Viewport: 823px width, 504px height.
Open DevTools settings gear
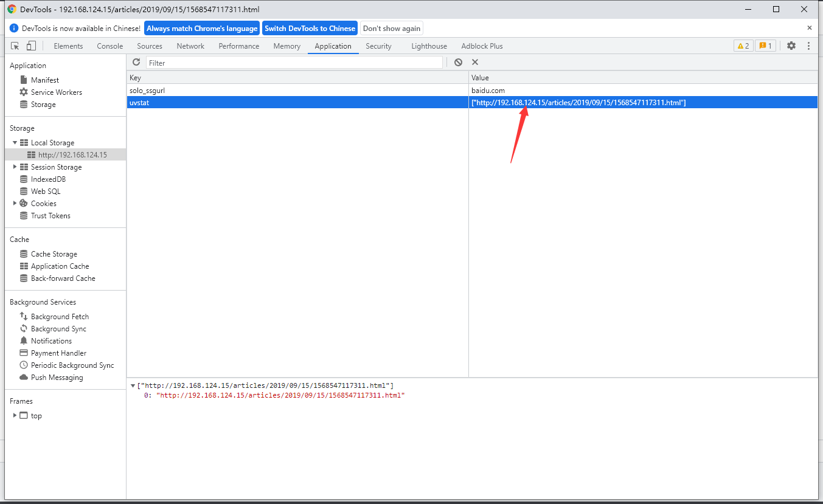[791, 46]
